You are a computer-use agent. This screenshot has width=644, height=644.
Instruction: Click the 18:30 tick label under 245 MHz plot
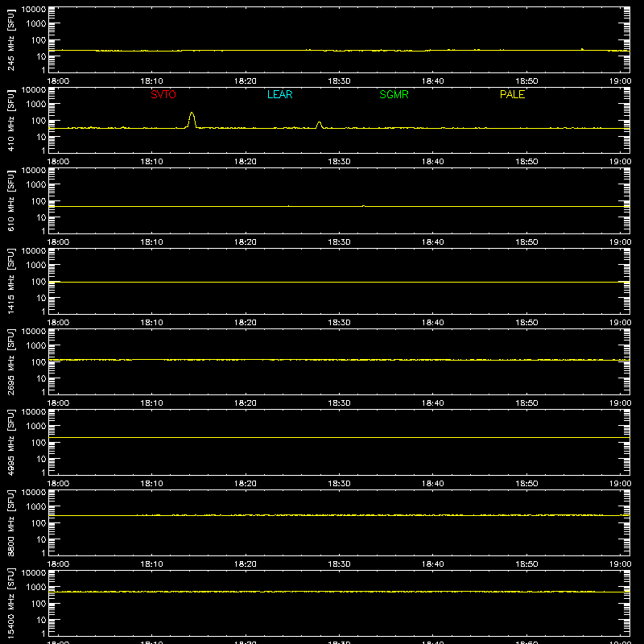click(x=339, y=81)
